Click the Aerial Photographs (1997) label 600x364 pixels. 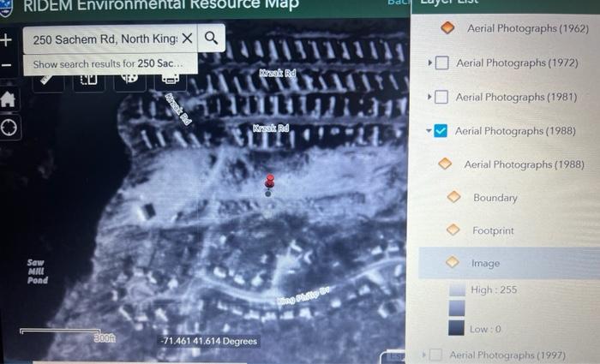pyautogui.click(x=507, y=355)
